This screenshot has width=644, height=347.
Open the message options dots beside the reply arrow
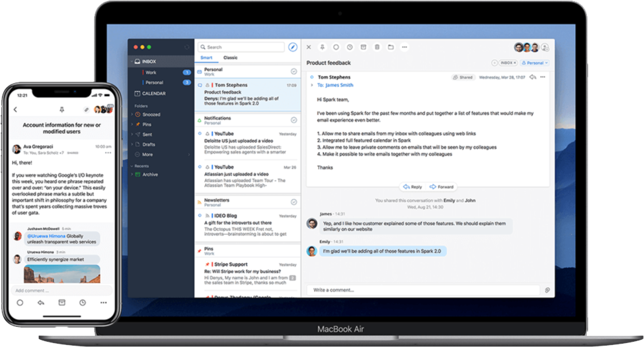click(543, 77)
